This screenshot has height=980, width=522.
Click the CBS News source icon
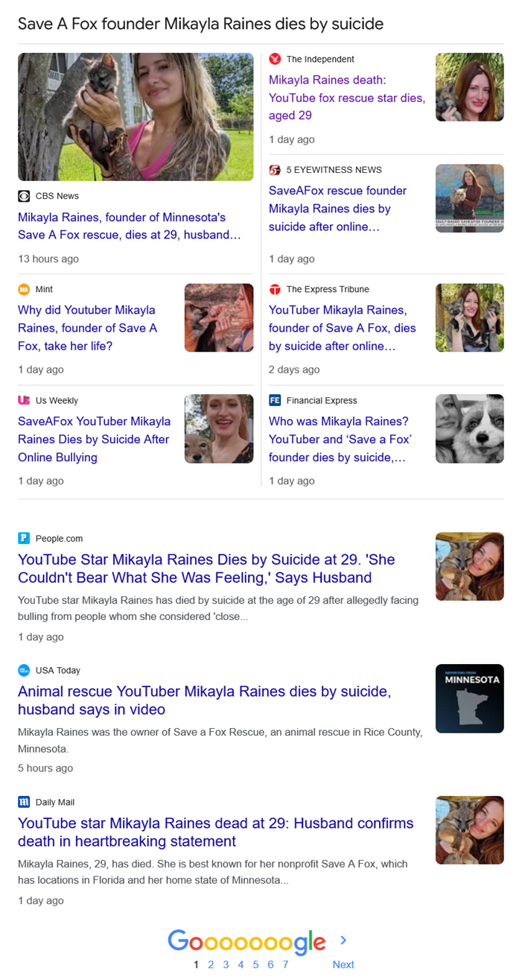(x=24, y=196)
